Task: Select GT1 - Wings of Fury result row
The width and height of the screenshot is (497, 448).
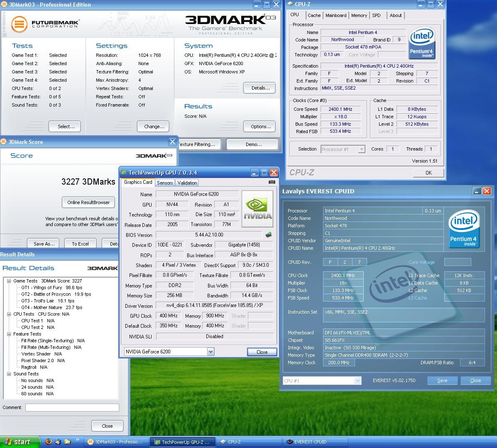Action: 51,287
